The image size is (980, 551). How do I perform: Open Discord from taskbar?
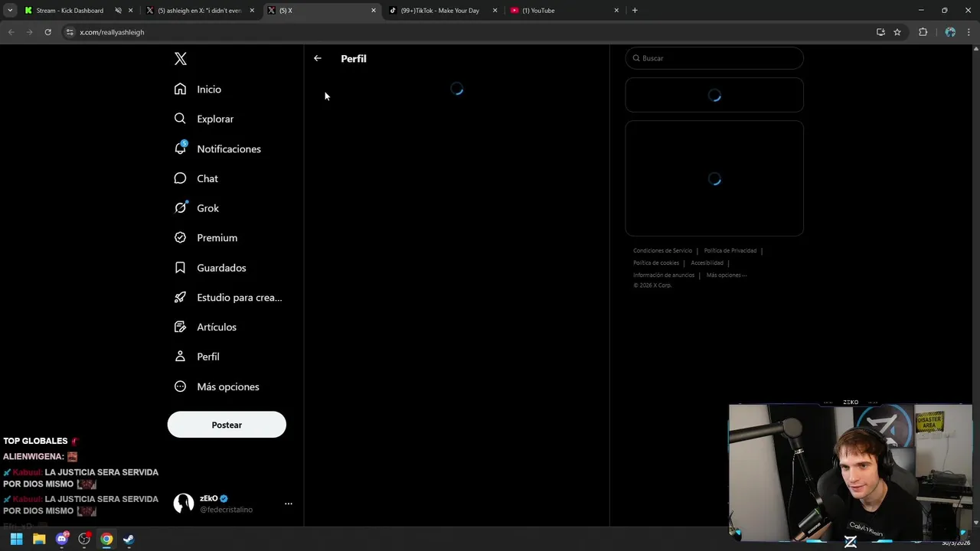point(62,539)
